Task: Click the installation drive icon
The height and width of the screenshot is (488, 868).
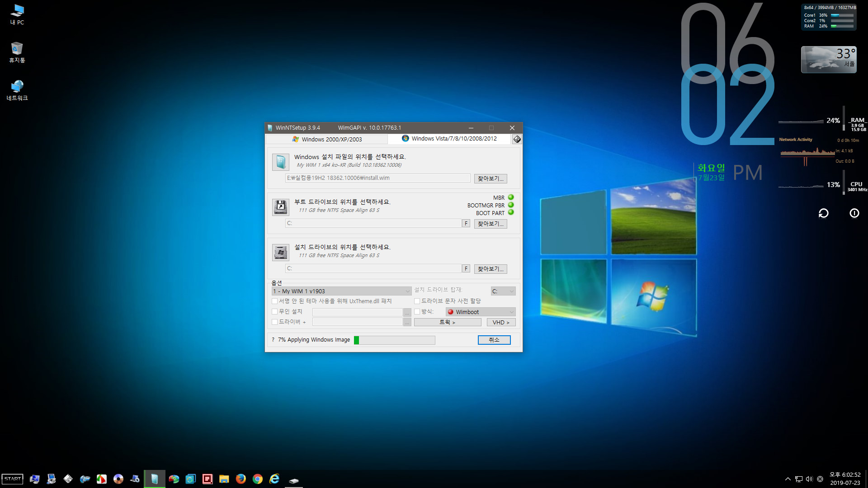Action: [x=281, y=252]
